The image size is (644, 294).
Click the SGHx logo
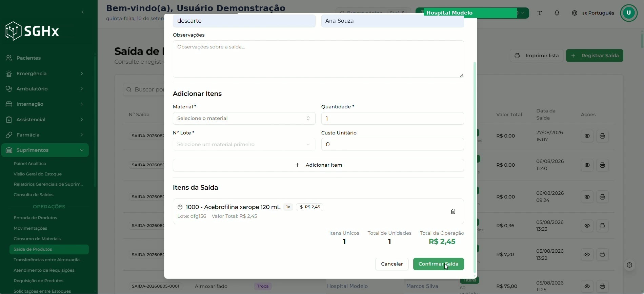(32, 31)
